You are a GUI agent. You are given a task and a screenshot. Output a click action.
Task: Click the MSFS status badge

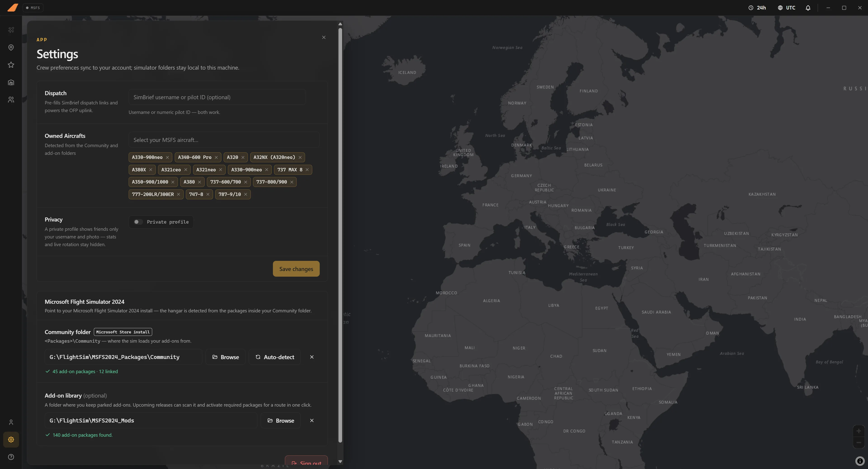[33, 8]
